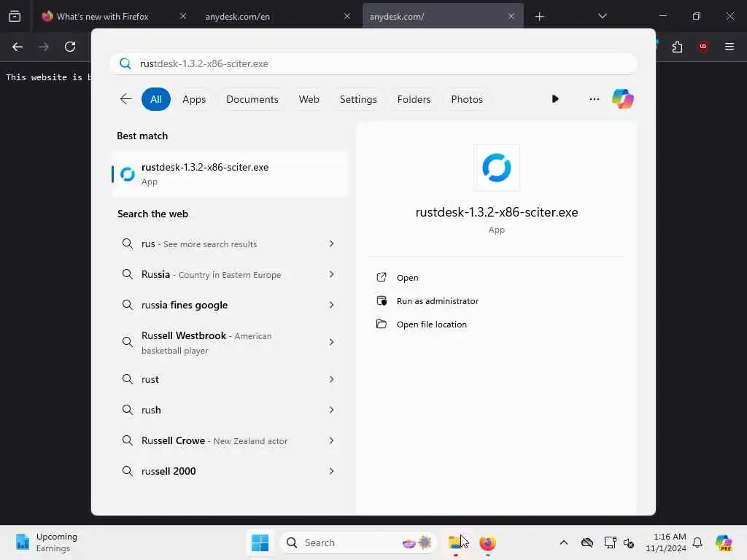
Task: Open File Explorer from taskbar
Action: tap(456, 542)
